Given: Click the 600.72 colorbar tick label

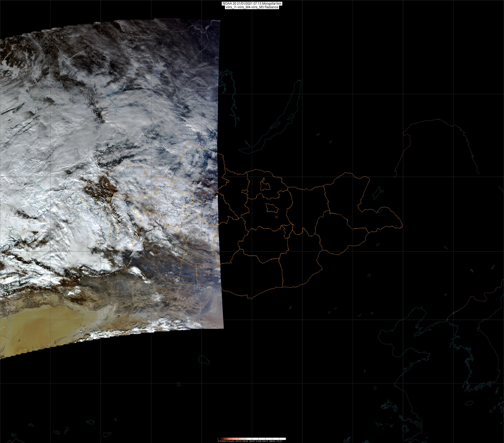Looking at the screenshot, I should point(265,441).
